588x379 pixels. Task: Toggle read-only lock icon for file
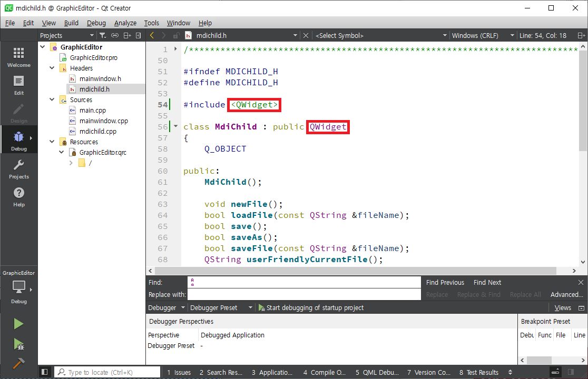(x=176, y=36)
